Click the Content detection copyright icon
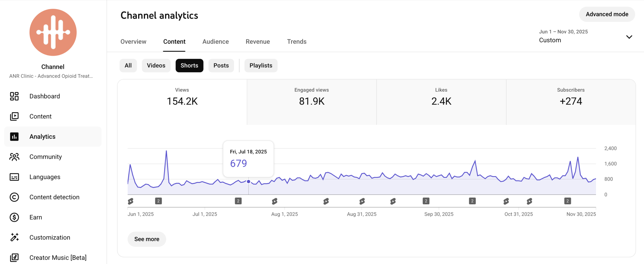Image resolution: width=644 pixels, height=264 pixels. 14,197
